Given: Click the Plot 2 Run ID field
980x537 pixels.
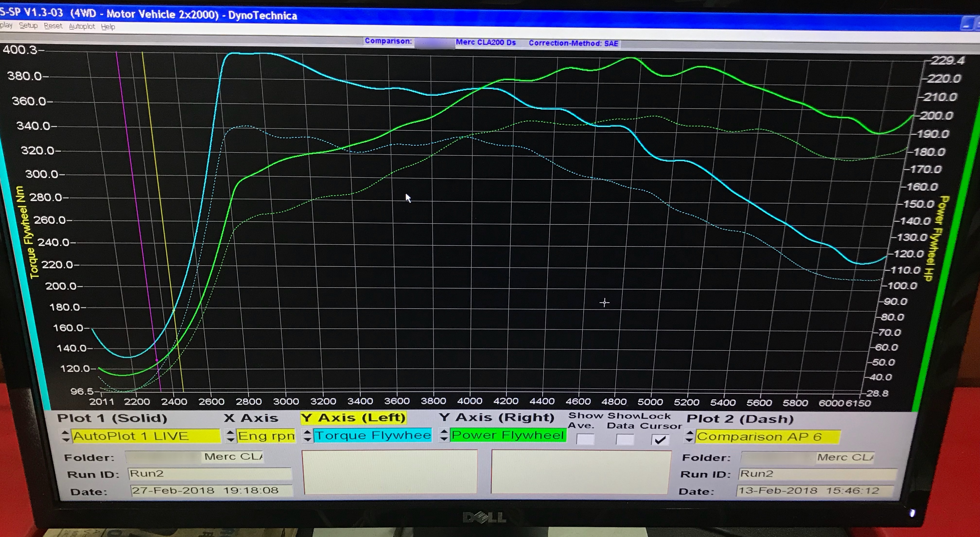Looking at the screenshot, I should pos(818,474).
